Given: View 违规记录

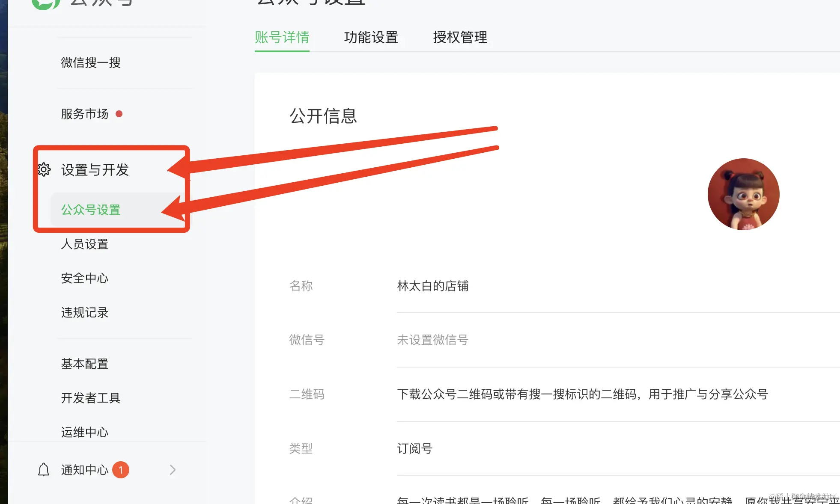Looking at the screenshot, I should click(84, 312).
